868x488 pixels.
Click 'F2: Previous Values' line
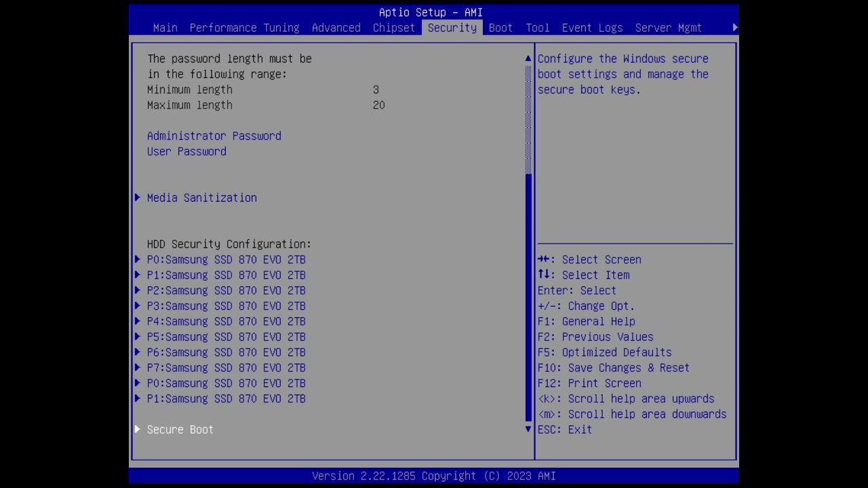pos(595,337)
